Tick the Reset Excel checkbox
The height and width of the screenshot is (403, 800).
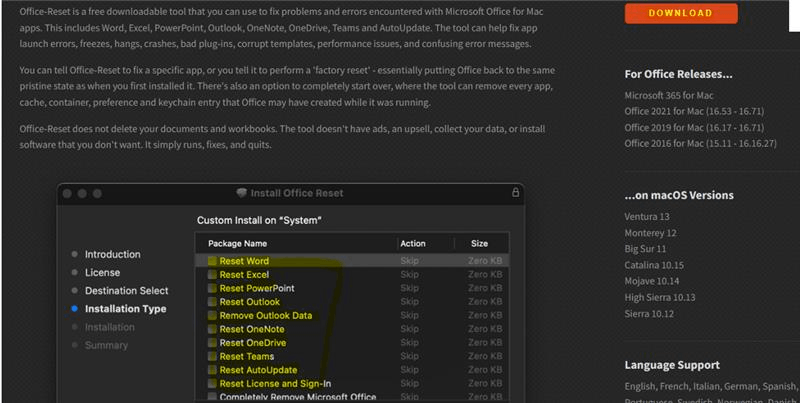point(212,275)
